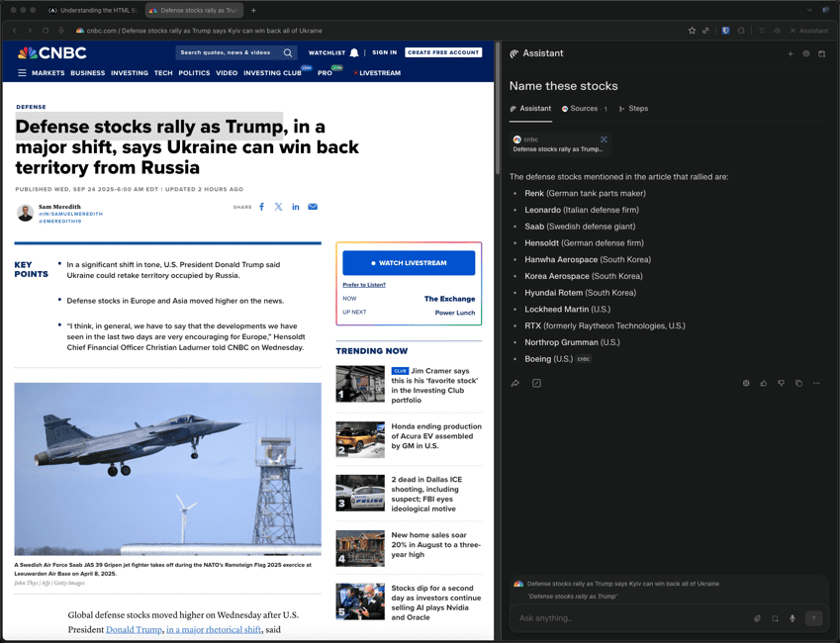Open the Donald Trump article link

(x=134, y=629)
